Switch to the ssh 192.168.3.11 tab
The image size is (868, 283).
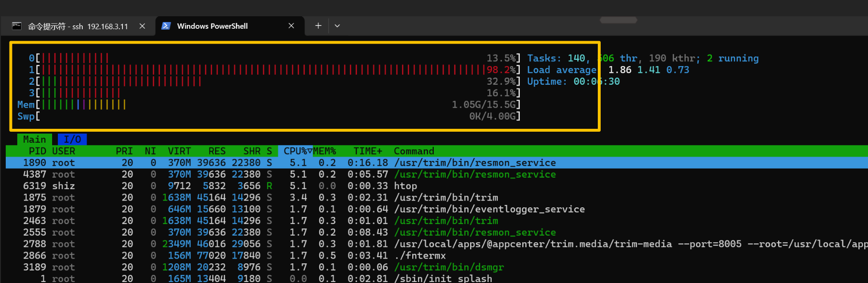coord(77,26)
